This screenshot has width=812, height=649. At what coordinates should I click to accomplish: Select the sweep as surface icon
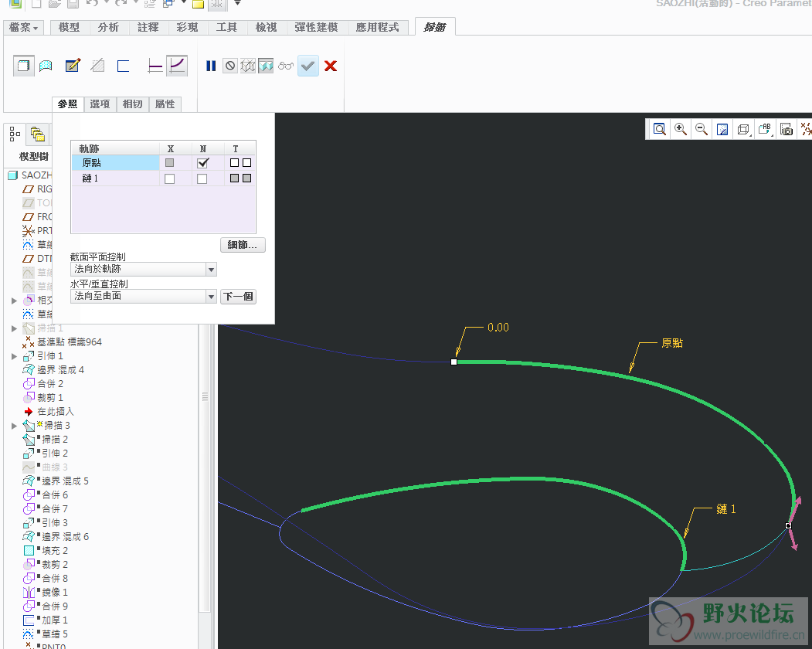46,66
